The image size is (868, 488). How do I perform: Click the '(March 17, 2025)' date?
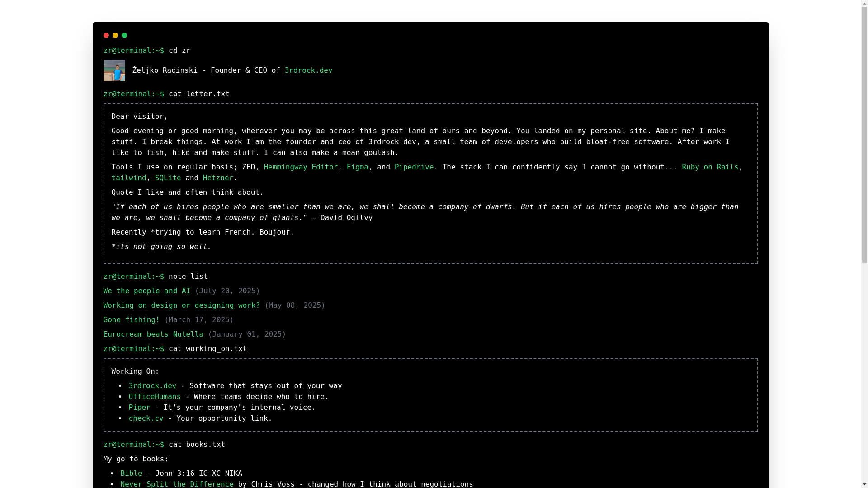(199, 320)
